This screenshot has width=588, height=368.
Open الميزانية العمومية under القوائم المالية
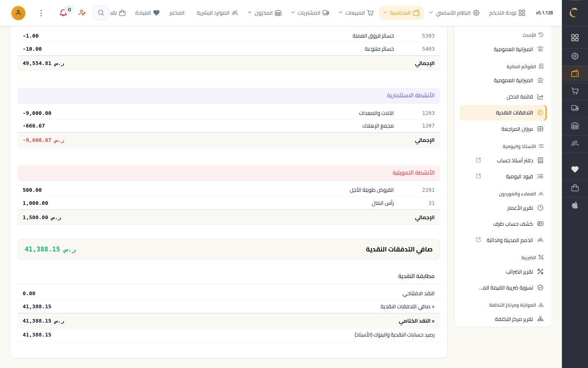[x=503, y=81]
